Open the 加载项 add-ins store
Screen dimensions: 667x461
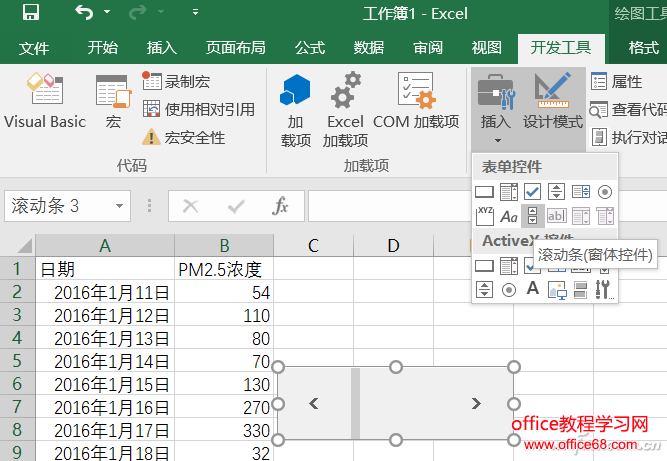(295, 110)
